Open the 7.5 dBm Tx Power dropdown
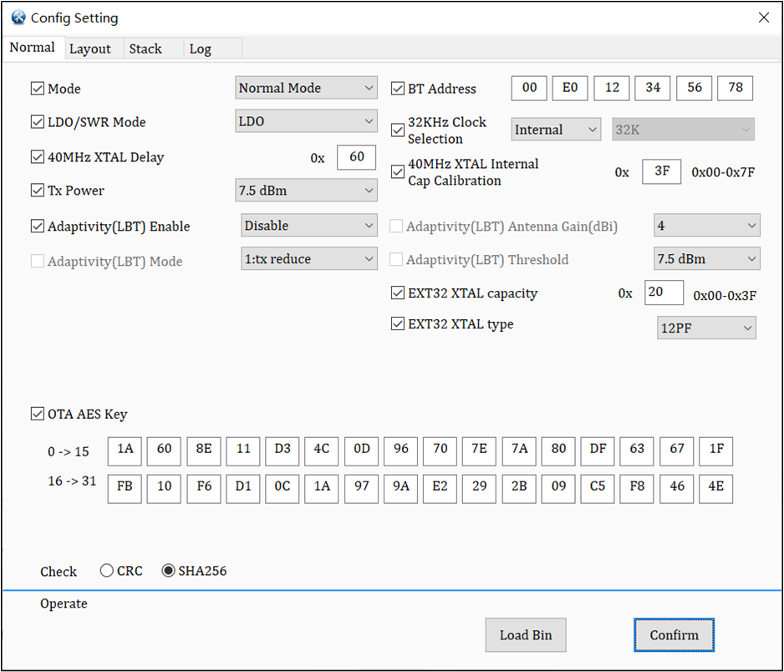This screenshot has width=784, height=672. pyautogui.click(x=306, y=191)
